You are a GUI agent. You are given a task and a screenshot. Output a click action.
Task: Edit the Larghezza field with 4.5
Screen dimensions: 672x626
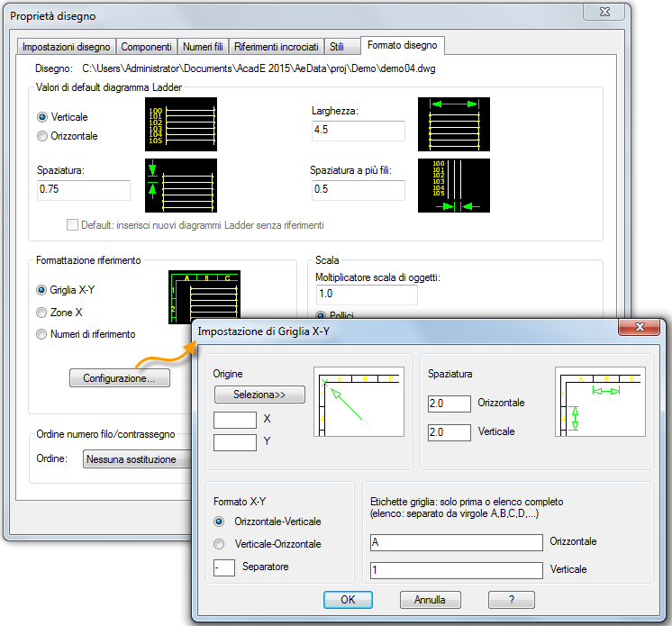click(359, 131)
